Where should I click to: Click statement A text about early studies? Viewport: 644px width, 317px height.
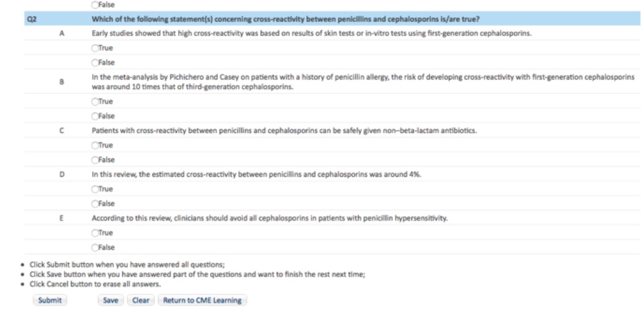point(312,34)
